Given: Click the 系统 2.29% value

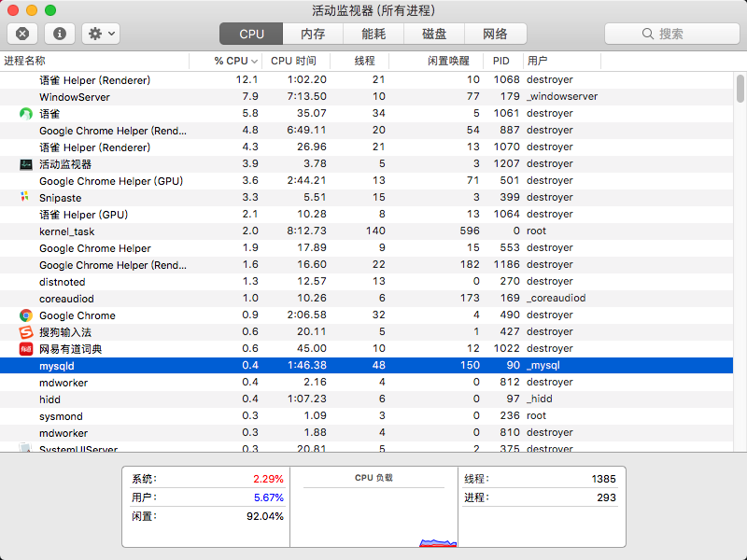Looking at the screenshot, I should point(268,479).
